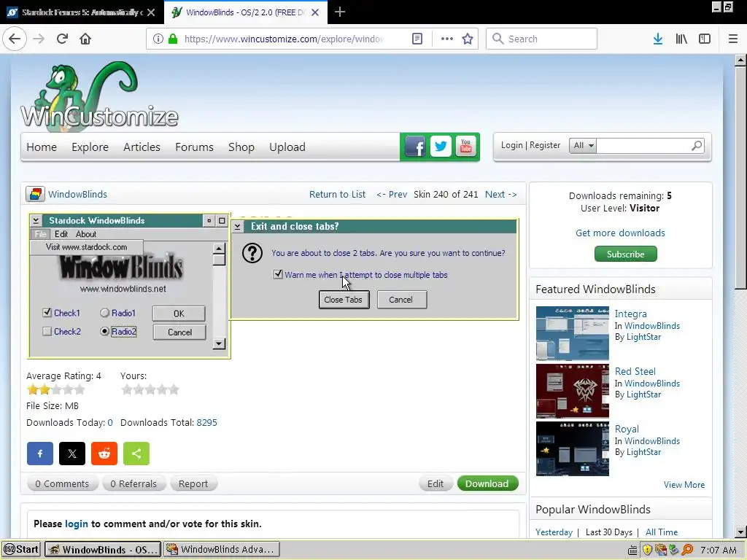Share skin on X button

tap(72, 454)
